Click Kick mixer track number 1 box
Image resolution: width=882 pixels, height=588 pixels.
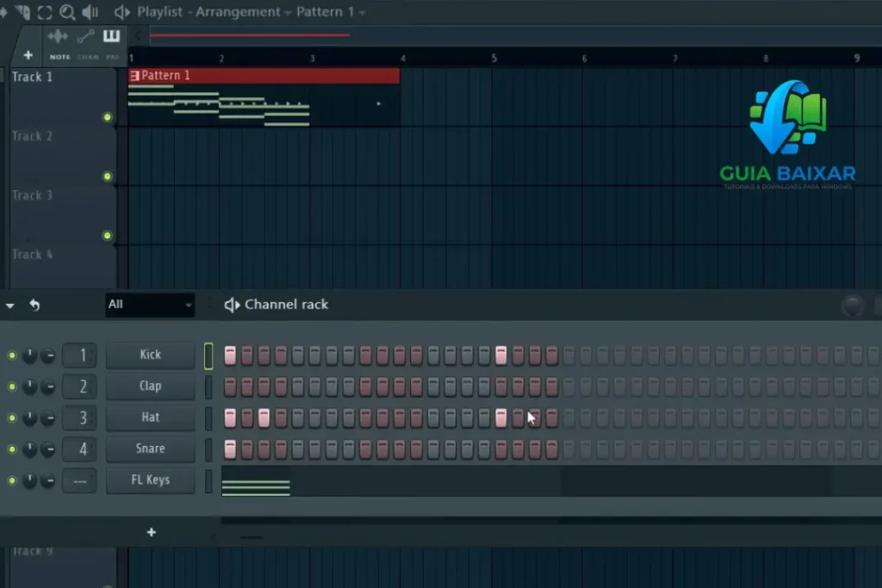click(x=79, y=356)
